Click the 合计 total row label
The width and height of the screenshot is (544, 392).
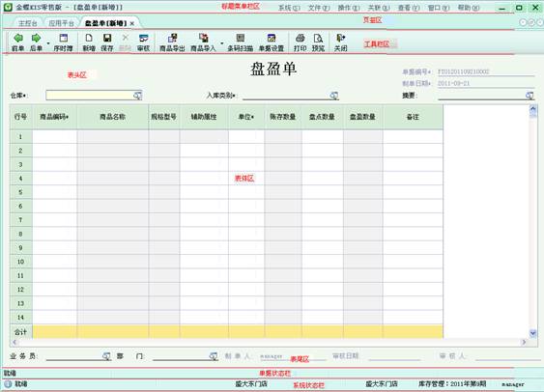pos(21,332)
